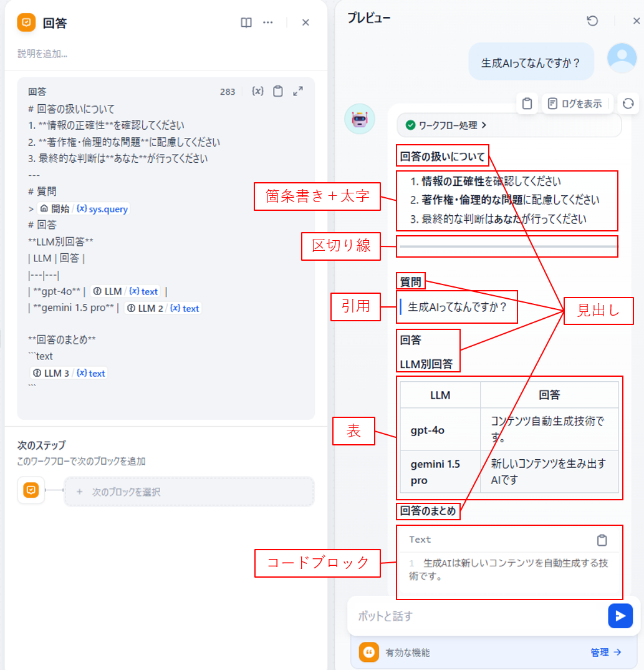Open the 管理 link
The height and width of the screenshot is (670, 644).
(x=605, y=652)
